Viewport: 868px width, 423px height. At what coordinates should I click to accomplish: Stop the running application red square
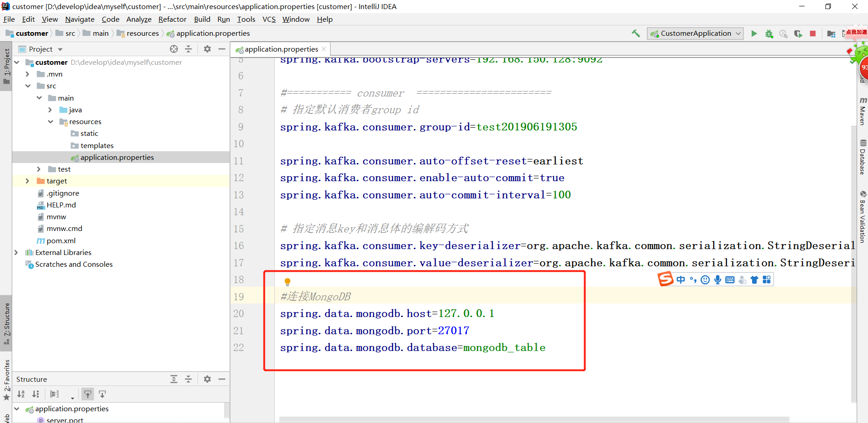(813, 34)
